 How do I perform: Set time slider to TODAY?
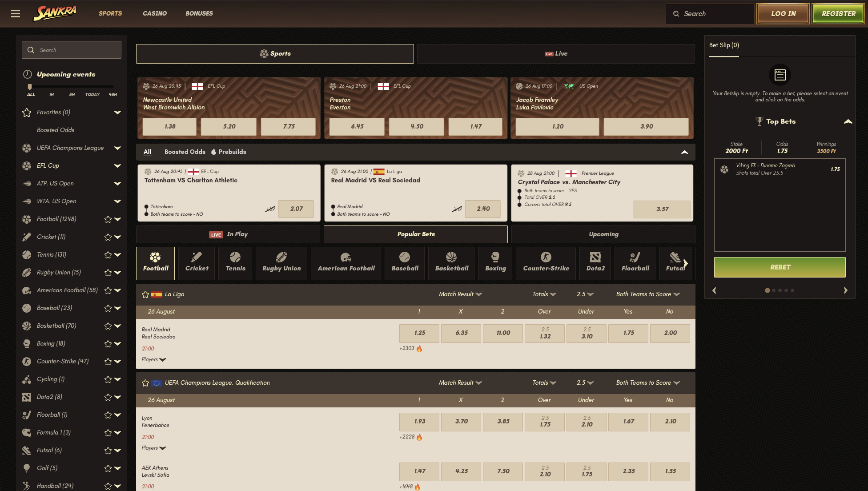92,95
